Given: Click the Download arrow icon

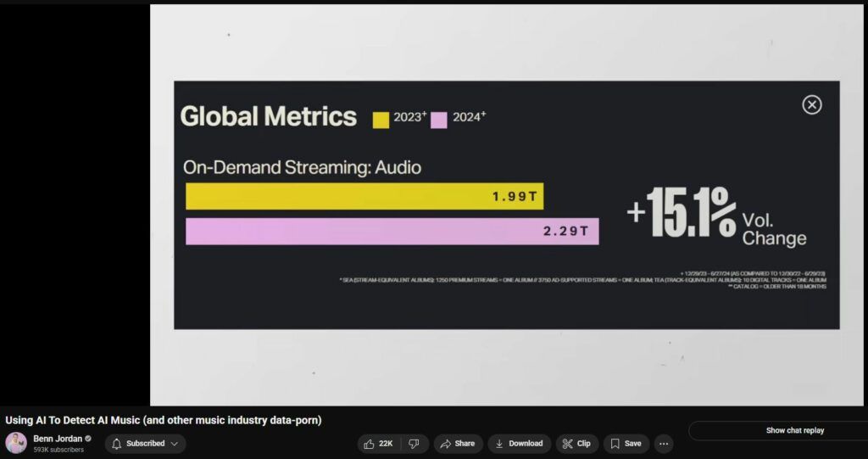Looking at the screenshot, I should [x=499, y=444].
